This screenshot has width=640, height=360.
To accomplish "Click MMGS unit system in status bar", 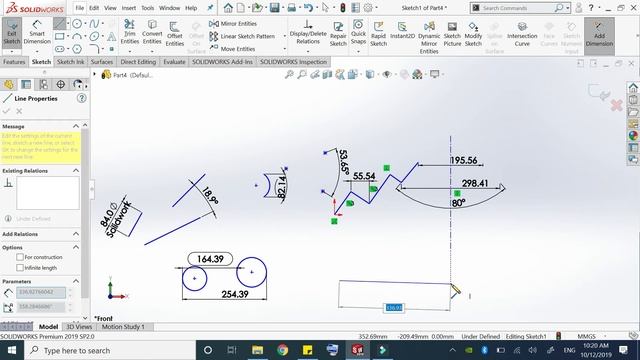I will [587, 336].
